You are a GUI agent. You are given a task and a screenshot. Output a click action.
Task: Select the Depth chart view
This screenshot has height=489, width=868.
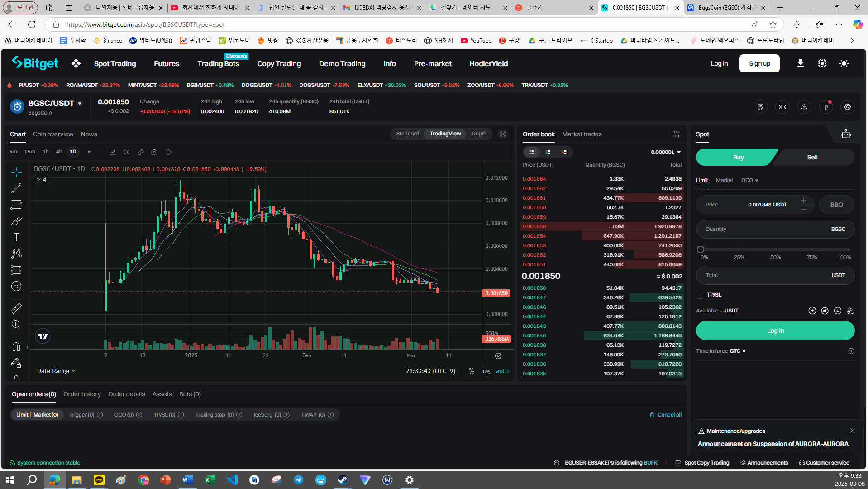[479, 134]
